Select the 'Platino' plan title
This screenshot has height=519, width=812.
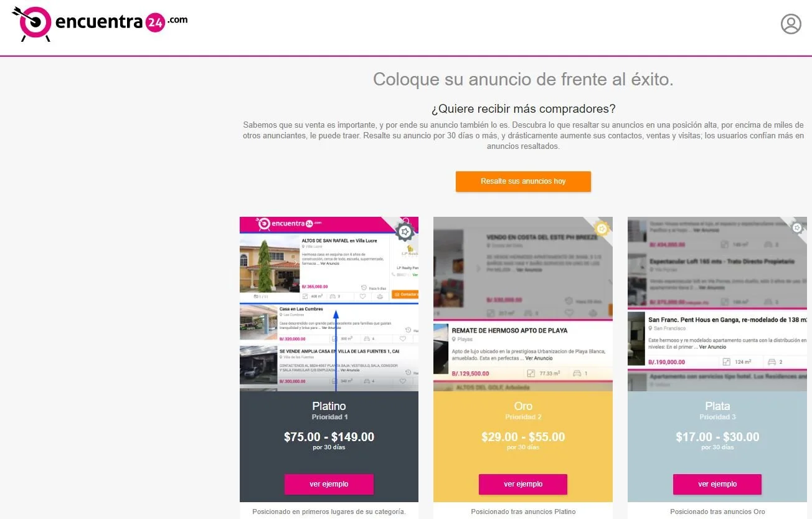(x=329, y=406)
